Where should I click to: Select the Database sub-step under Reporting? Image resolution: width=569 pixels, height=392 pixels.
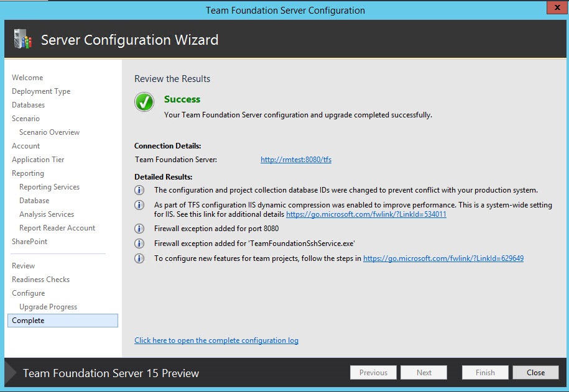(x=34, y=201)
